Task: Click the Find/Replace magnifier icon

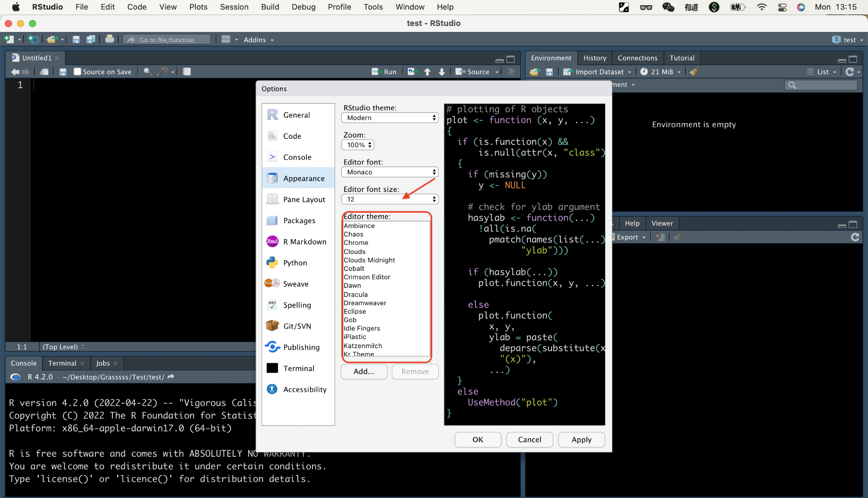Action: tap(148, 72)
